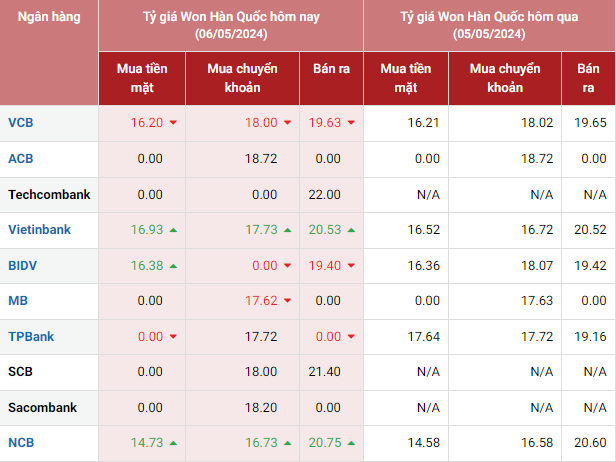This screenshot has width=616, height=462.
Task: Click red down arrow beside TPBank 0.00 cash
Action: (173, 337)
